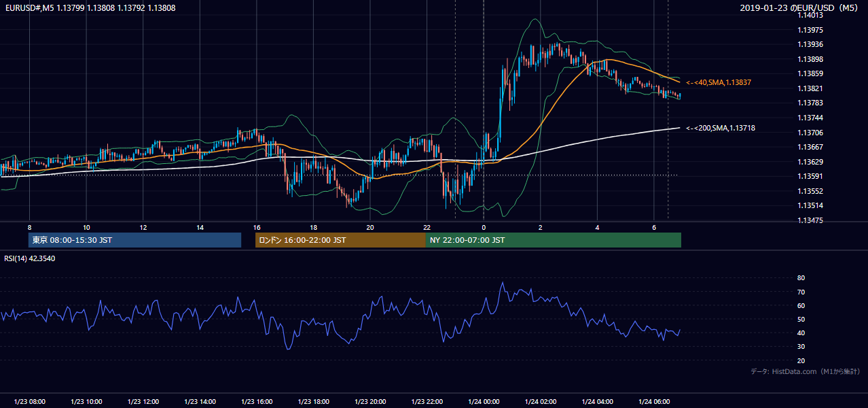
Task: Click price level 1.13744 on the axis
Action: click(810, 118)
